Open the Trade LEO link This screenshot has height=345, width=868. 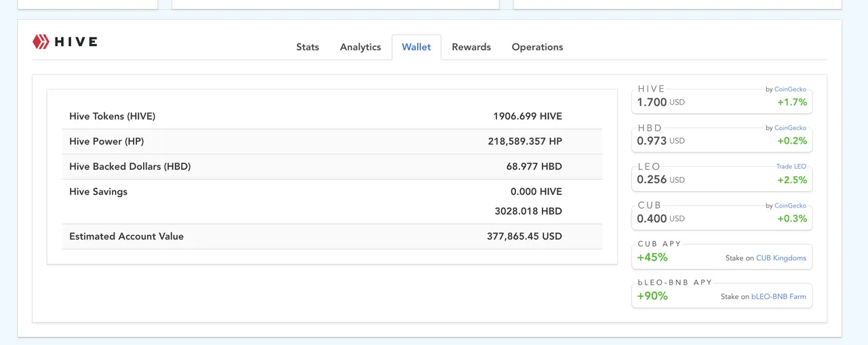click(x=791, y=166)
